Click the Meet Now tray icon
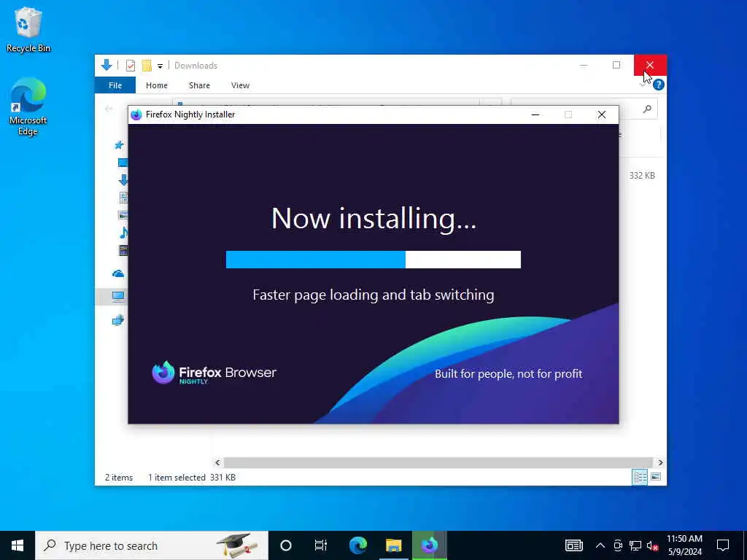The height and width of the screenshot is (560, 747). [618, 545]
